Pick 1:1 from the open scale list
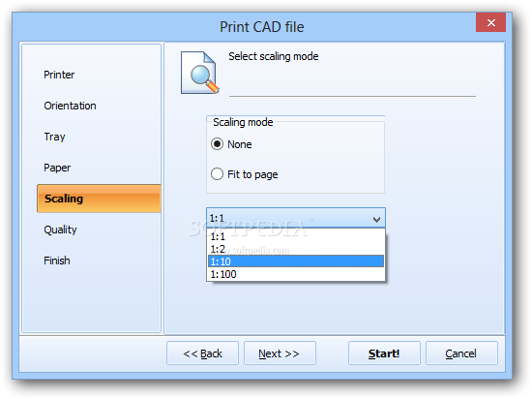 [296, 236]
